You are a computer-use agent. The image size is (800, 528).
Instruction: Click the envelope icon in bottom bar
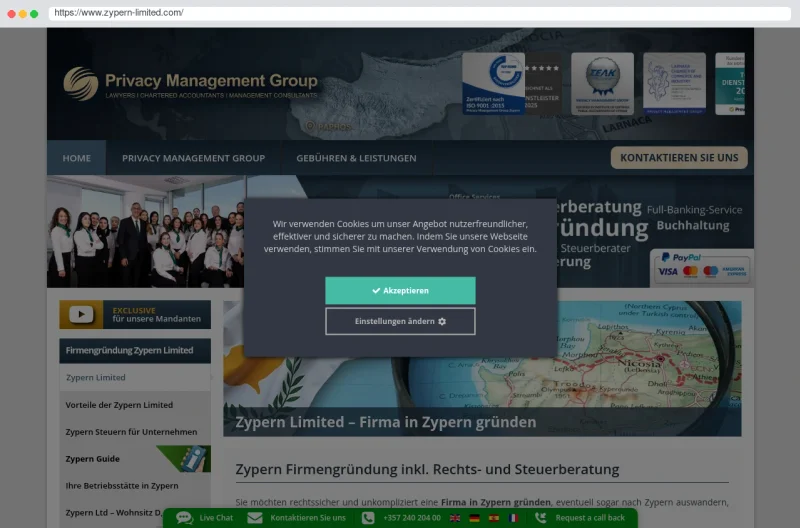(255, 518)
